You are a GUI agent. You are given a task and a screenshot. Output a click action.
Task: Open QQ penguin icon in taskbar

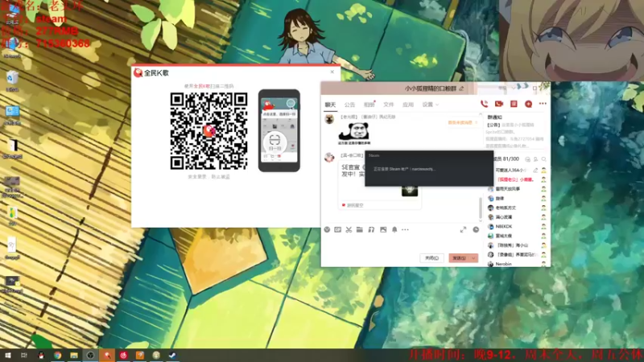coord(41,356)
